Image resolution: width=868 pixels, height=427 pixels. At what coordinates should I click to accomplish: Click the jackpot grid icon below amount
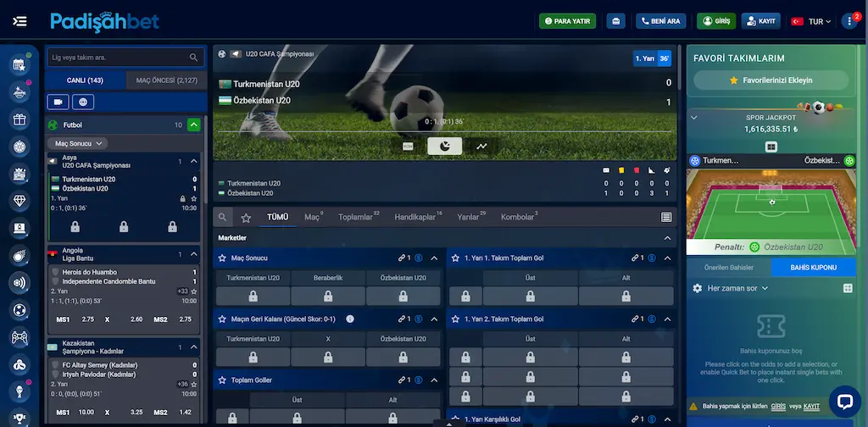click(771, 147)
